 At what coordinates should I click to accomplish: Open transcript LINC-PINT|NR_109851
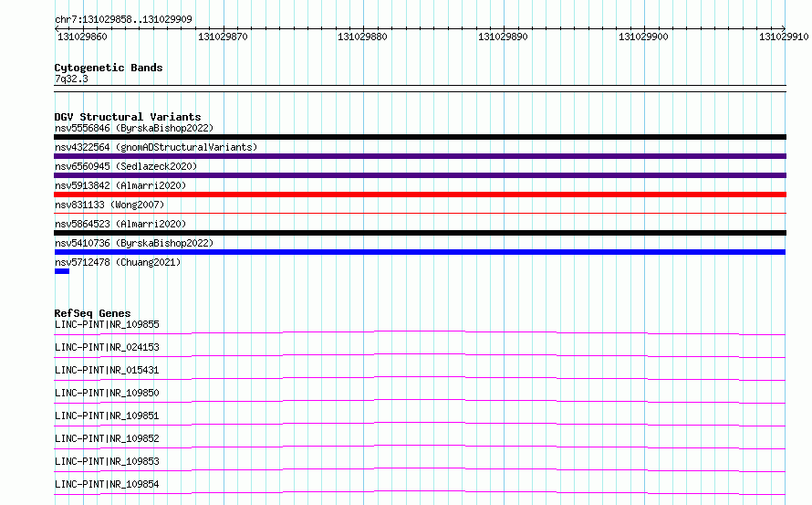pyautogui.click(x=107, y=416)
